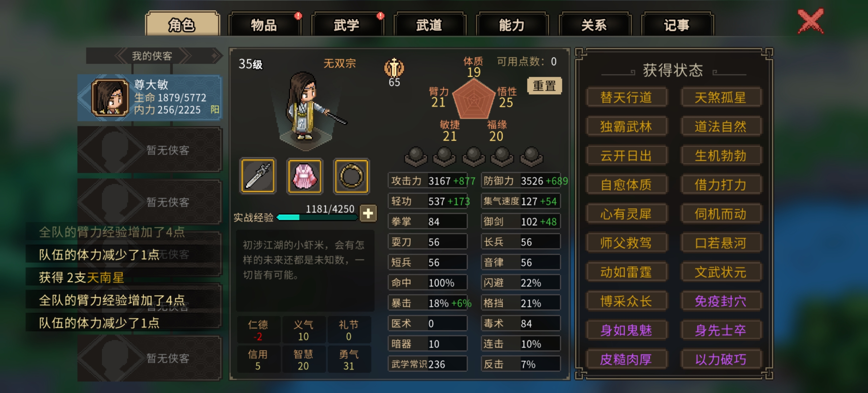
Task: Click the pentagon attribute radar chart
Action: pos(474,99)
